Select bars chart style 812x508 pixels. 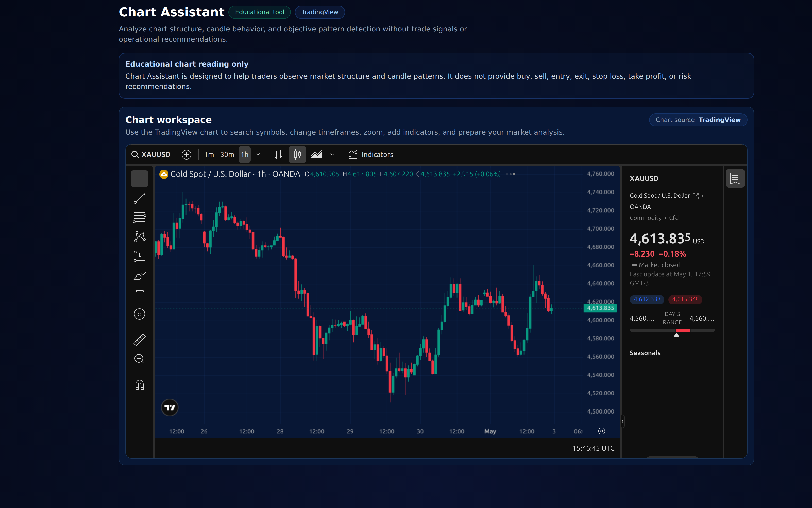[x=278, y=154]
